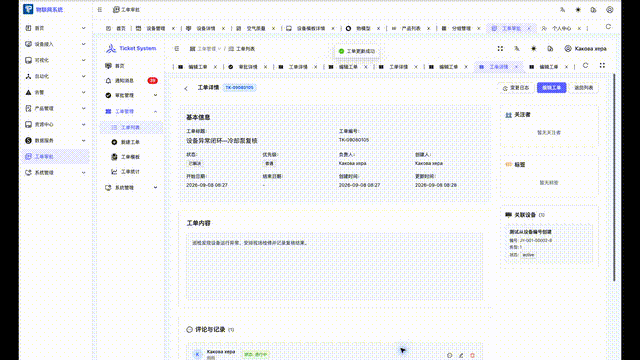
Task: Open the linked device card in 关联设备
Action: (549, 243)
